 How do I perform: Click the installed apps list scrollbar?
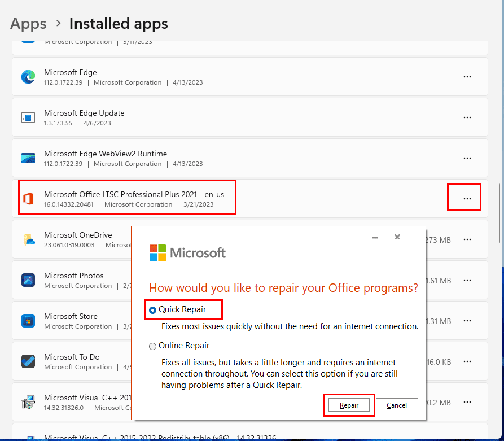(499, 213)
